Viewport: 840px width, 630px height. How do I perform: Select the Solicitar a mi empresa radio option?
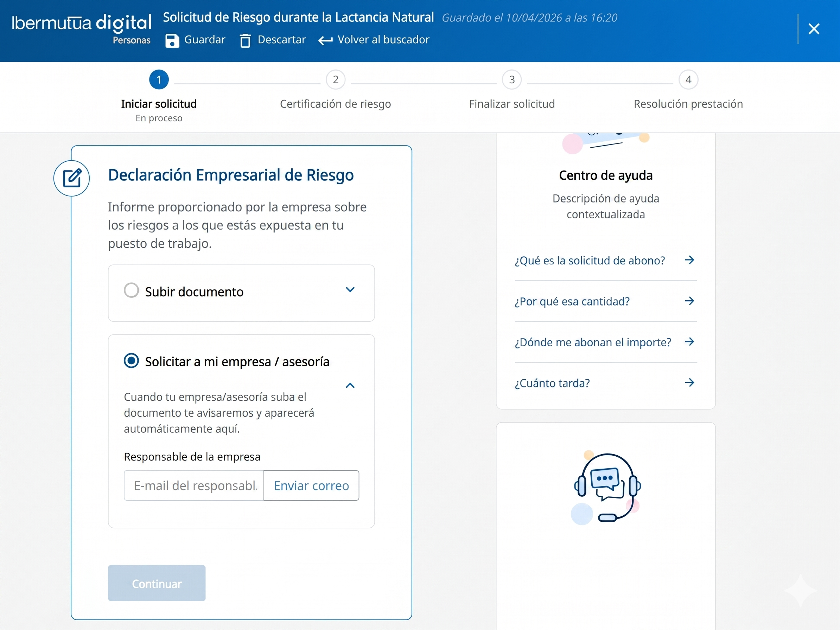pyautogui.click(x=132, y=361)
